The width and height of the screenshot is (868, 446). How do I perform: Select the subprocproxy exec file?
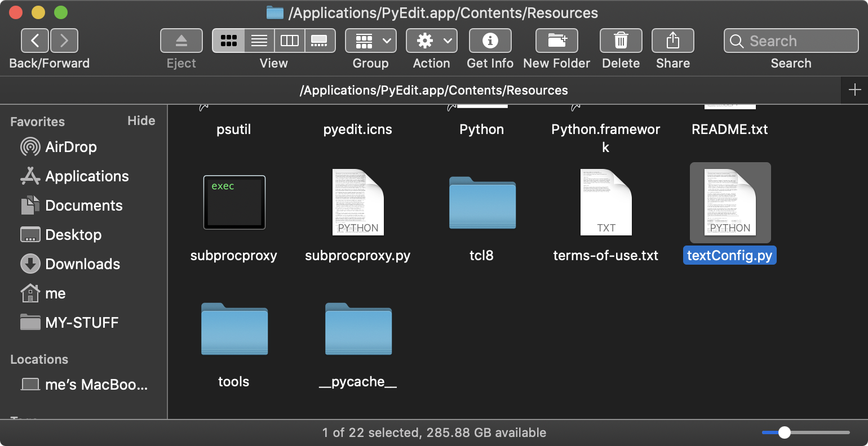tap(234, 202)
